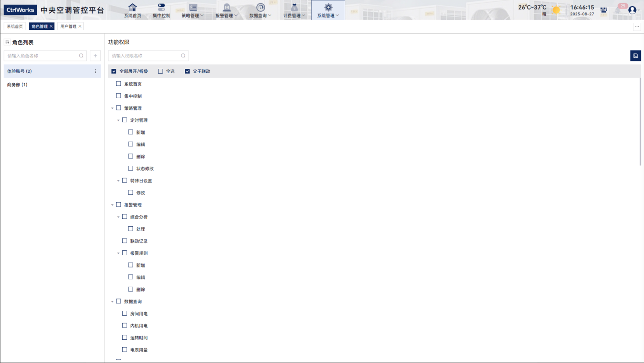Image resolution: width=644 pixels, height=363 pixels.
Task: Collapse the 定时管理 tree node
Action: [118, 120]
